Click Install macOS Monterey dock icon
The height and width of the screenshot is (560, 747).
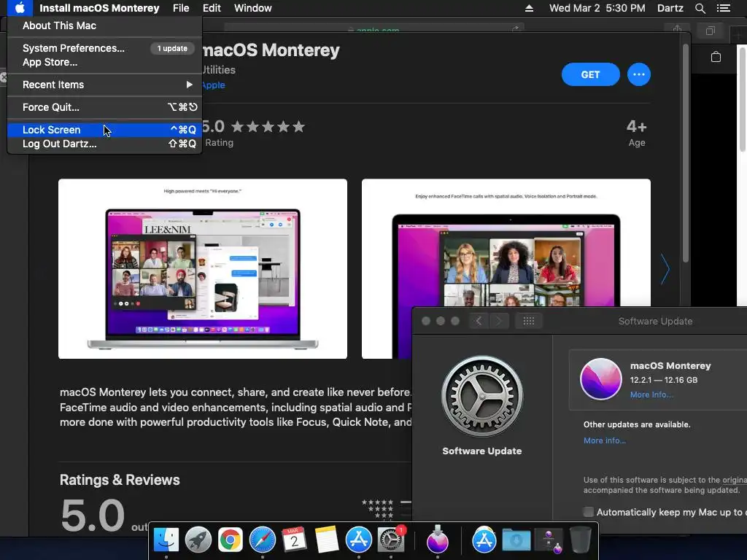[x=438, y=540]
